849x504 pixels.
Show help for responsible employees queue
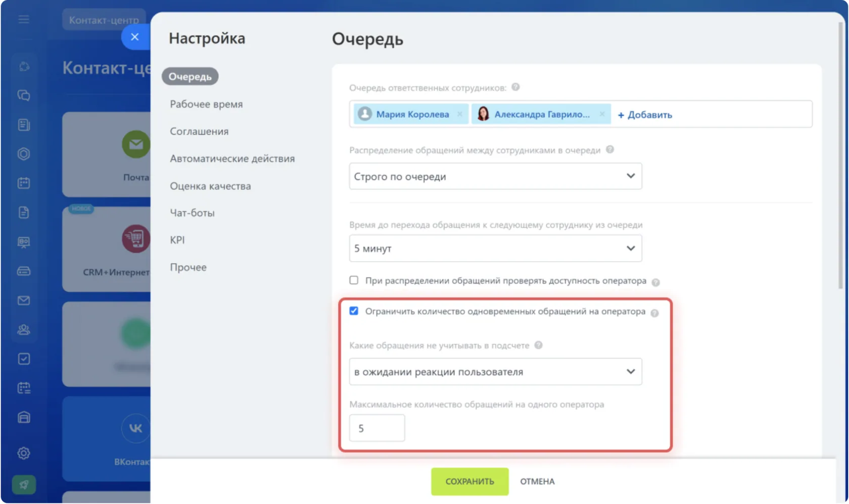point(515,87)
